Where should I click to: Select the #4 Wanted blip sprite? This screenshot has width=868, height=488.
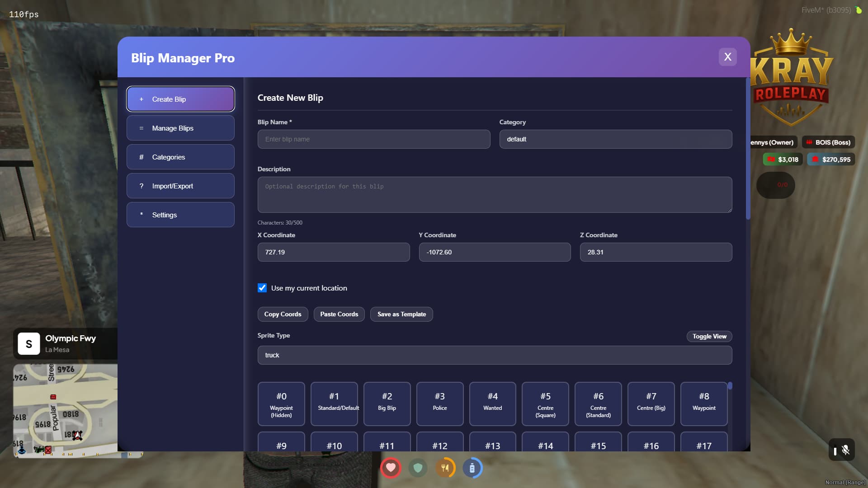(492, 404)
